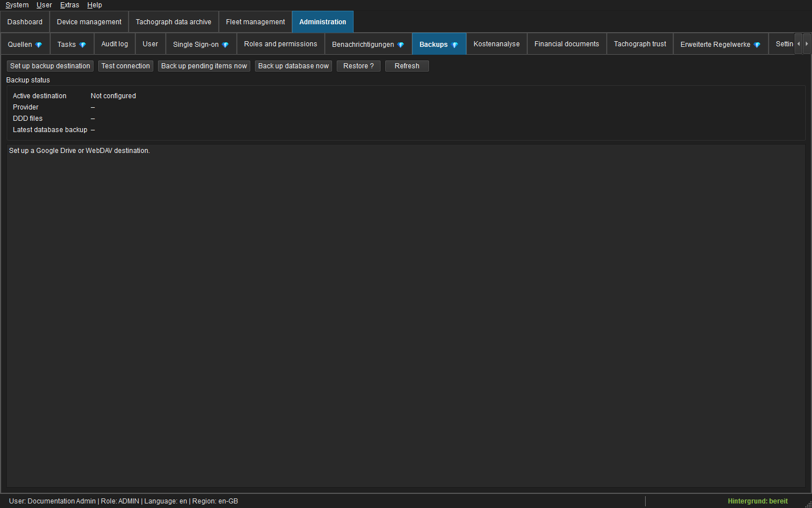
Task: Open the Extras menu
Action: pos(69,5)
